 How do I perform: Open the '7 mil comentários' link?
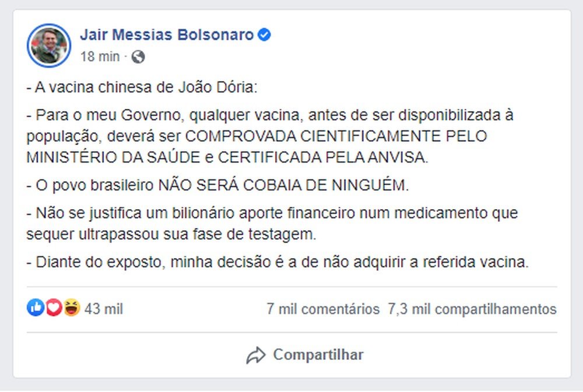click(x=323, y=309)
